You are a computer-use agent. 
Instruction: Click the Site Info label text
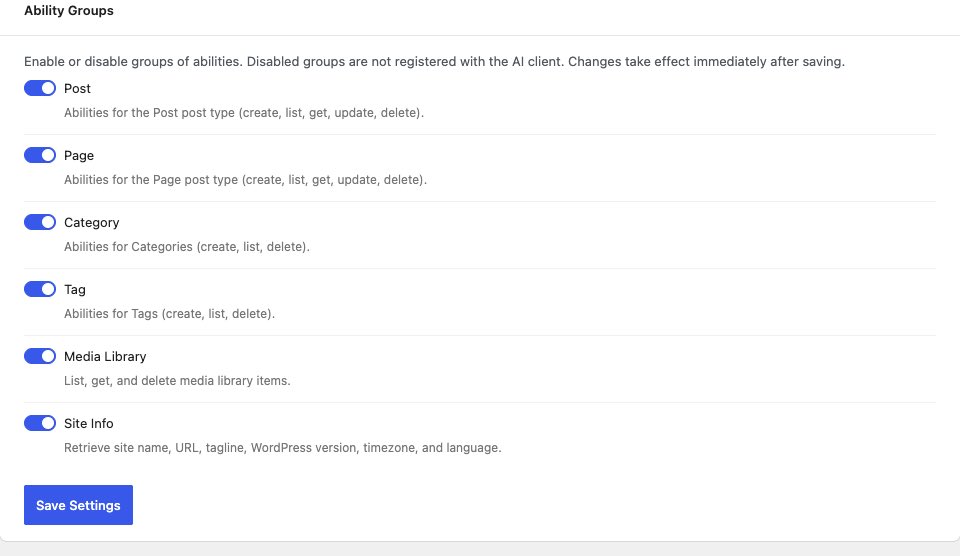tap(89, 424)
